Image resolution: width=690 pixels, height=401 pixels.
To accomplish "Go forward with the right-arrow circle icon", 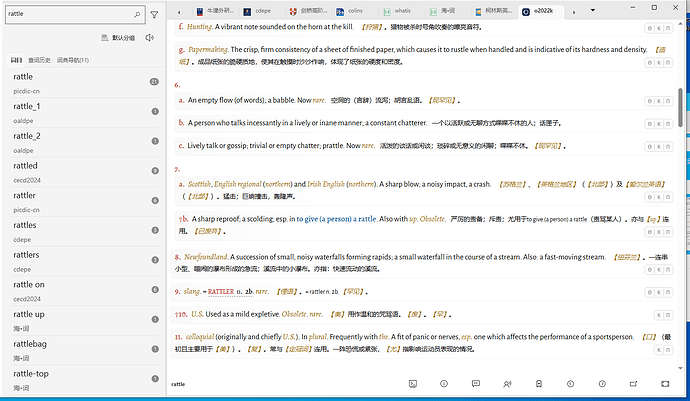I will click(602, 384).
